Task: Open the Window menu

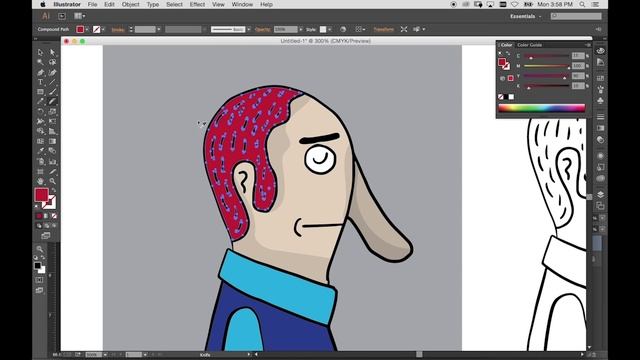Action: [242, 4]
